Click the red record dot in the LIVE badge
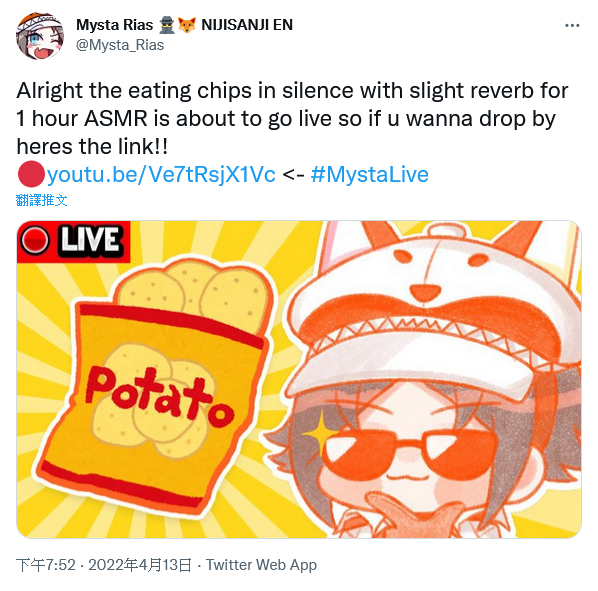Image resolution: width=598 pixels, height=591 pixels. coord(35,241)
